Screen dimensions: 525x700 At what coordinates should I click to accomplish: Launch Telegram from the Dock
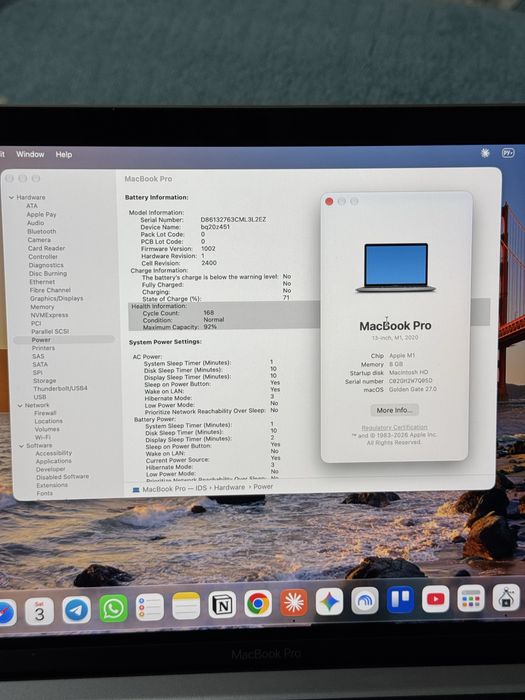pos(76,609)
